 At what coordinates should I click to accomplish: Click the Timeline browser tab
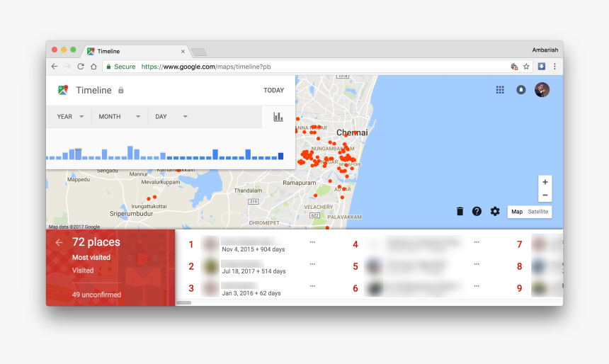[136, 51]
